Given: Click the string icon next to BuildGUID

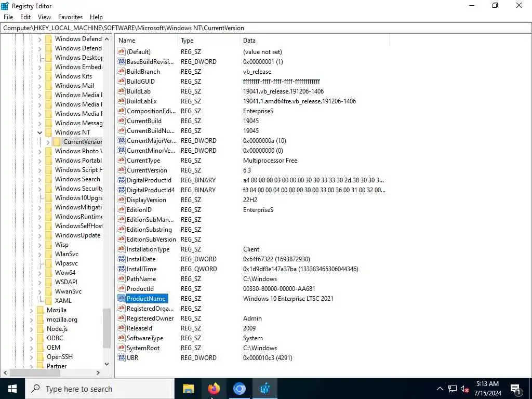Looking at the screenshot, I should (122, 81).
